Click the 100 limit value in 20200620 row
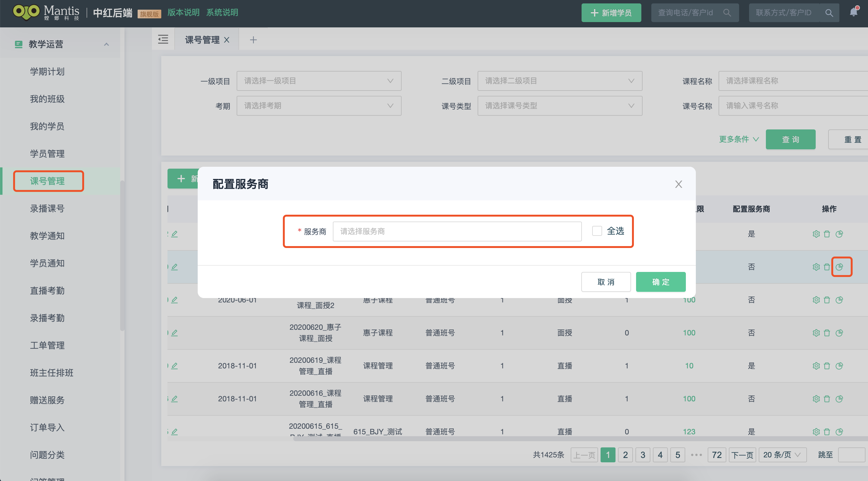Image resolution: width=868 pixels, height=481 pixels. tap(689, 333)
